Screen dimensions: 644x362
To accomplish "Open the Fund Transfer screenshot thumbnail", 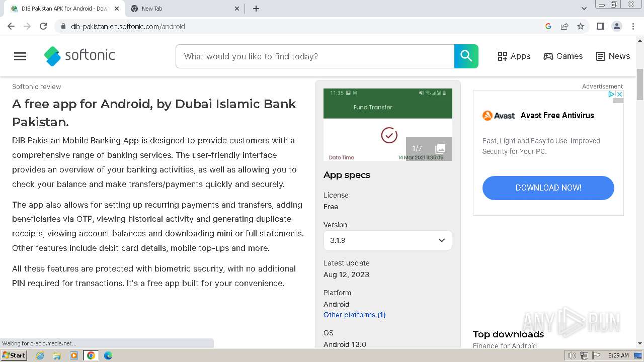I will (x=387, y=125).
